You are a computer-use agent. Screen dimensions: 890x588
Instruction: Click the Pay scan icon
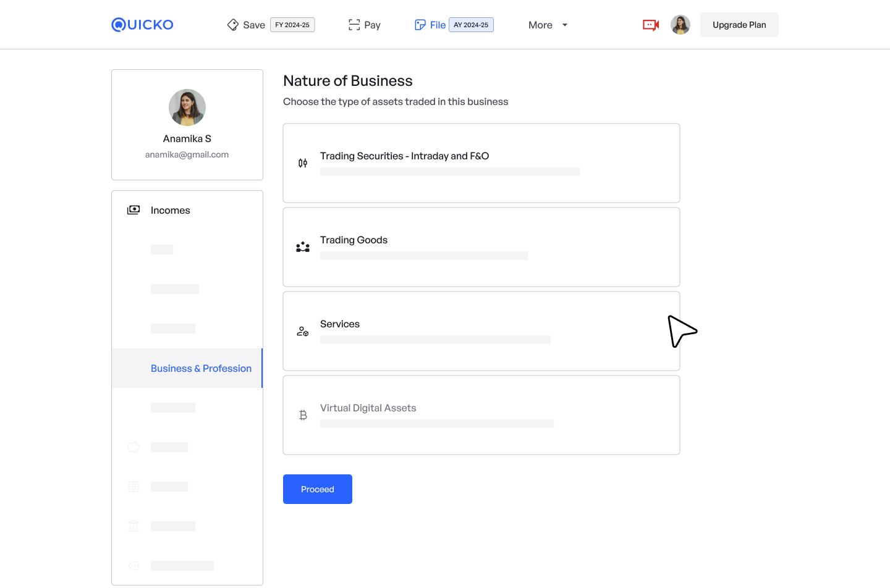pos(354,25)
